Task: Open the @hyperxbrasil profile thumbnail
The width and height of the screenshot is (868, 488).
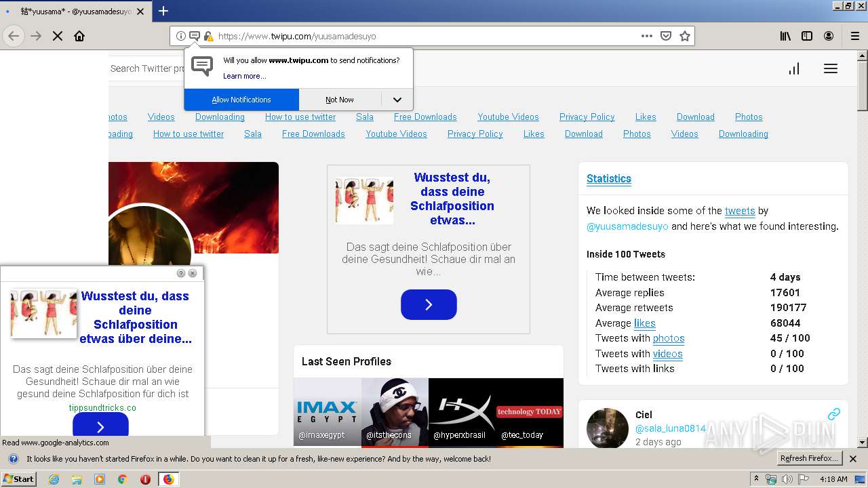Action: tap(462, 412)
